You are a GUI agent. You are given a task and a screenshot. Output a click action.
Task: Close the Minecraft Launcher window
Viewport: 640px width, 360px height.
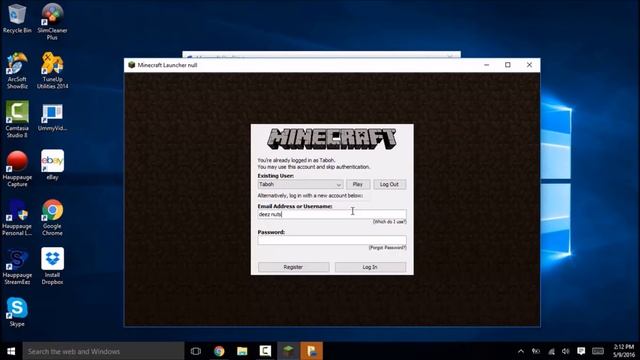tap(529, 65)
